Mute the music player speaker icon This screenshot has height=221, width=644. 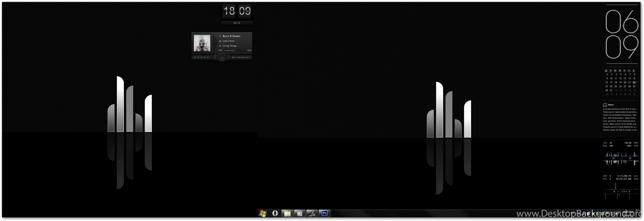(x=233, y=57)
